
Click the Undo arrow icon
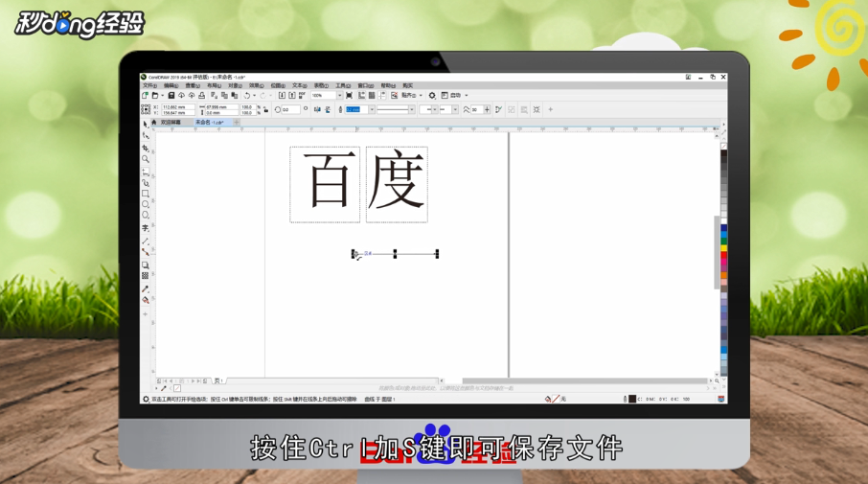click(x=247, y=95)
